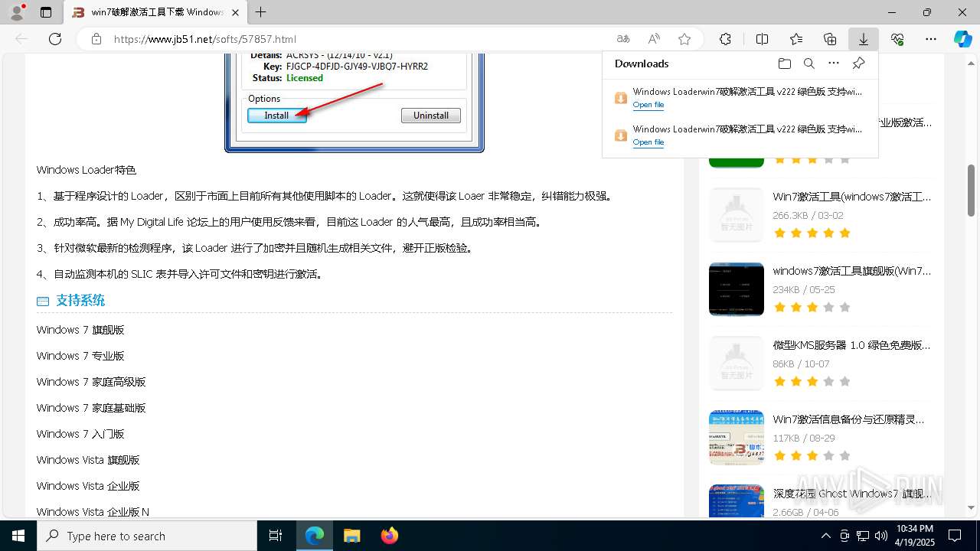Click thumbnail for windows7激活工具旗舰版

click(x=737, y=289)
